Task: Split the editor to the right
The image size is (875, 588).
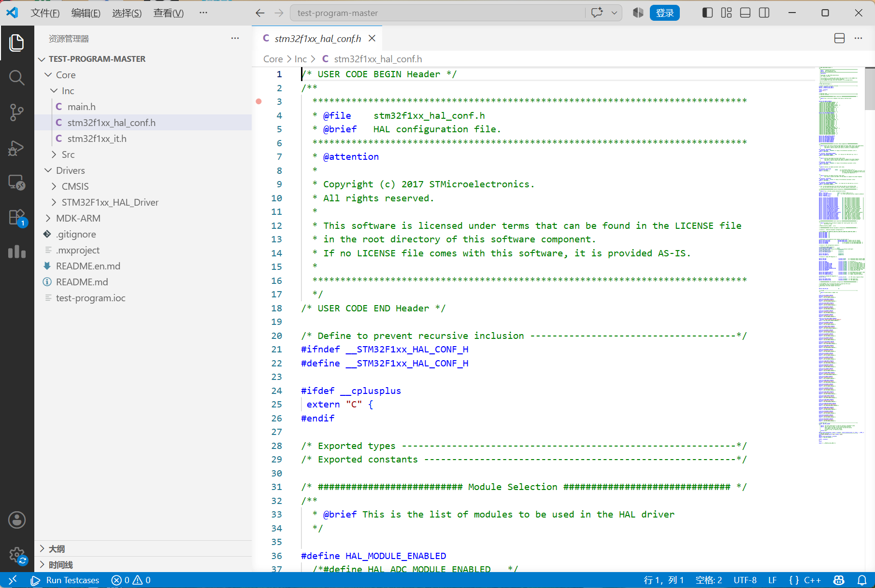Action: pos(840,38)
